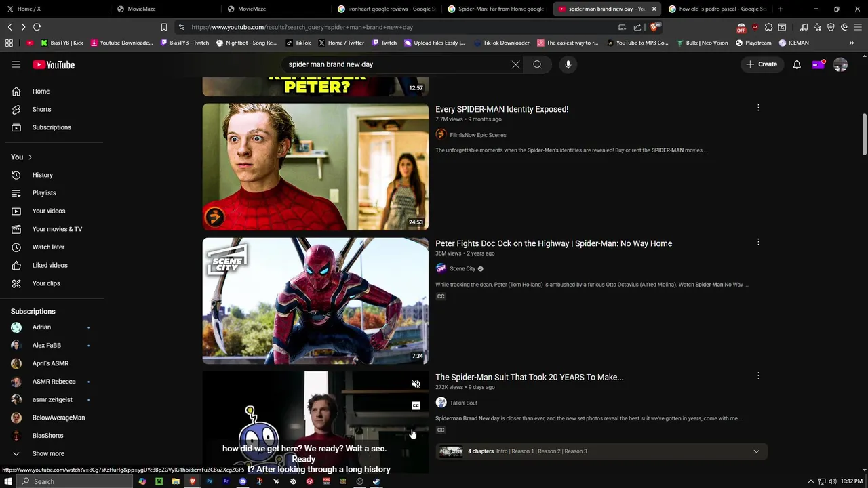This screenshot has height=488, width=868.
Task: Toggle mute on the preview video
Action: pos(416,384)
